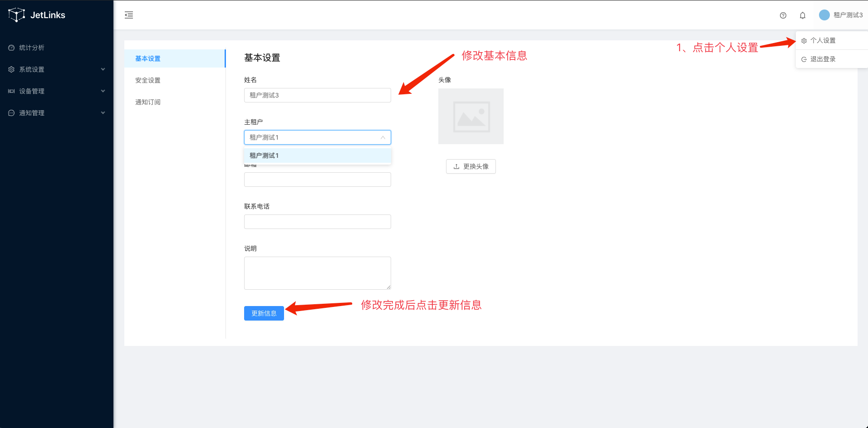Focus the 联系电话 input field

[x=318, y=222]
